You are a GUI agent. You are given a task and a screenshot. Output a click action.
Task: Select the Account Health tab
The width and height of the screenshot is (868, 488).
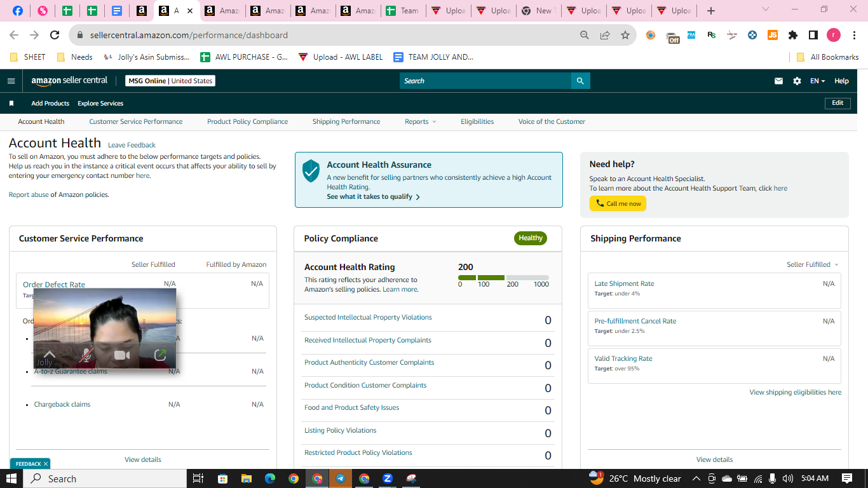[41, 121]
